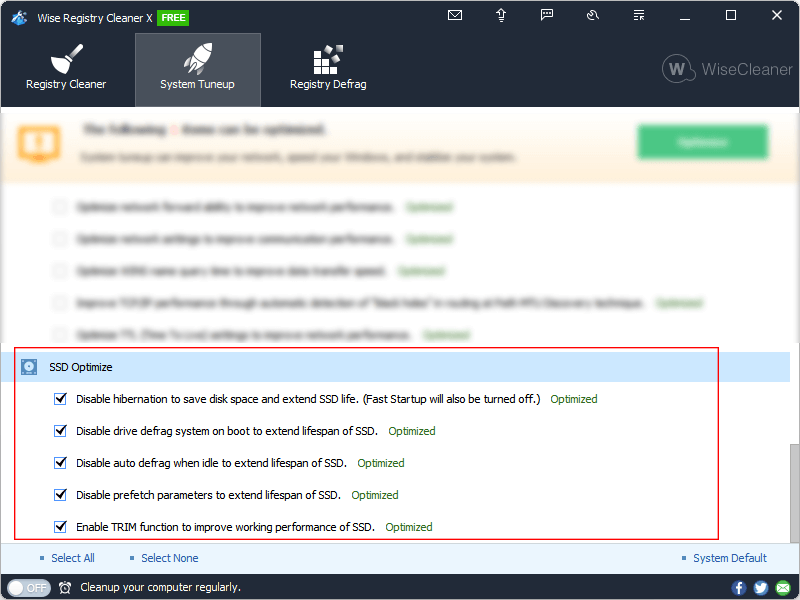This screenshot has height=600, width=800.
Task: Click 'Enable TRIM function' item text
Action: (x=226, y=527)
